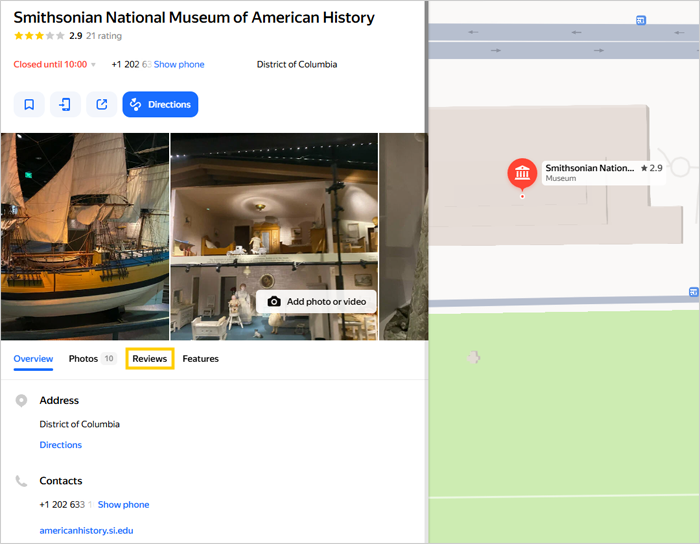Image resolution: width=700 pixels, height=544 pixels.
Task: Open the partially visible third photo
Action: click(404, 237)
